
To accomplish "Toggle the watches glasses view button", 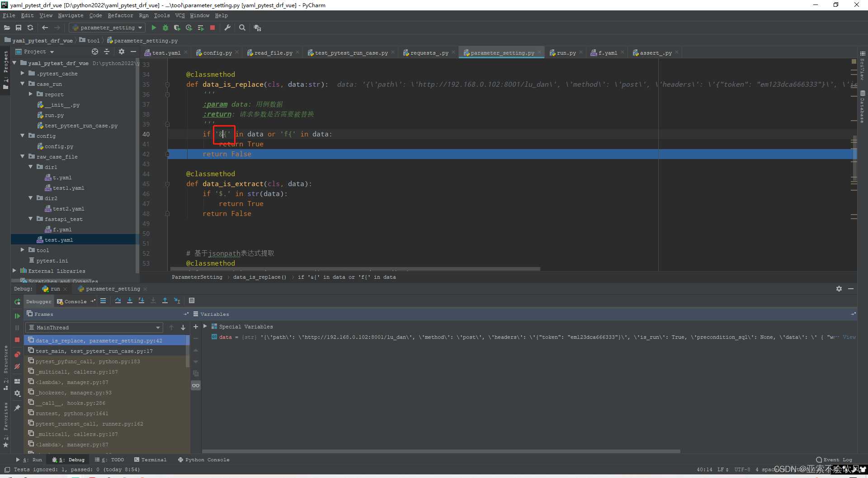I will 196,385.
